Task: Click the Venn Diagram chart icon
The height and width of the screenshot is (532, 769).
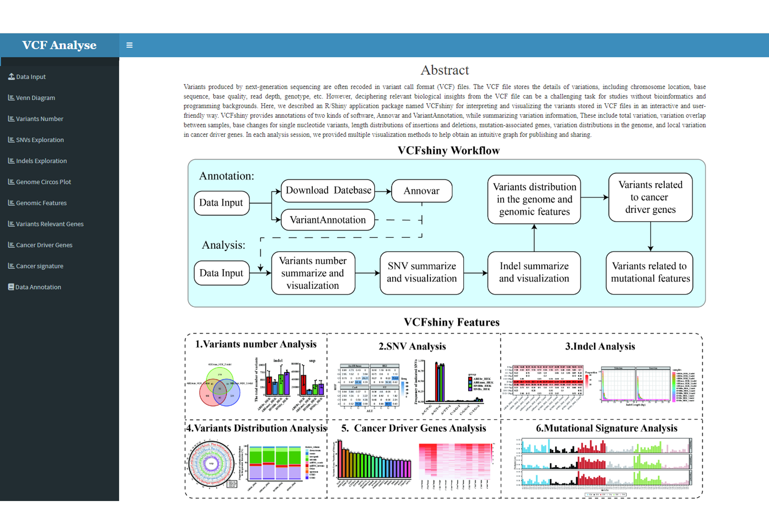Action: click(11, 98)
